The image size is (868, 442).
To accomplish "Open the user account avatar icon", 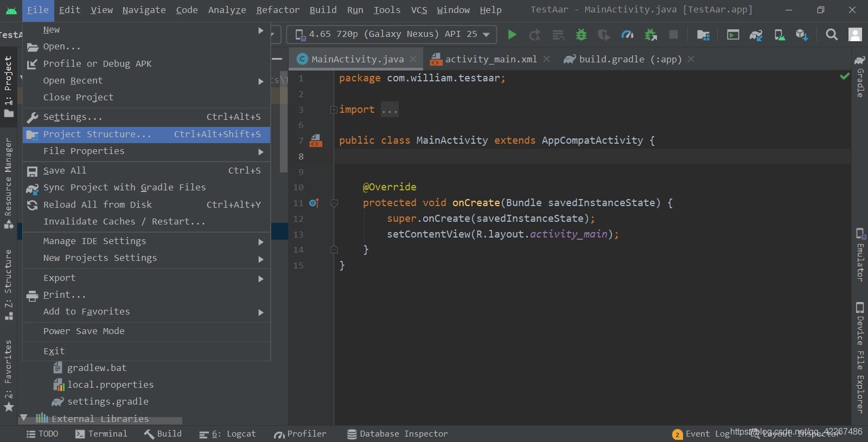I will point(855,35).
